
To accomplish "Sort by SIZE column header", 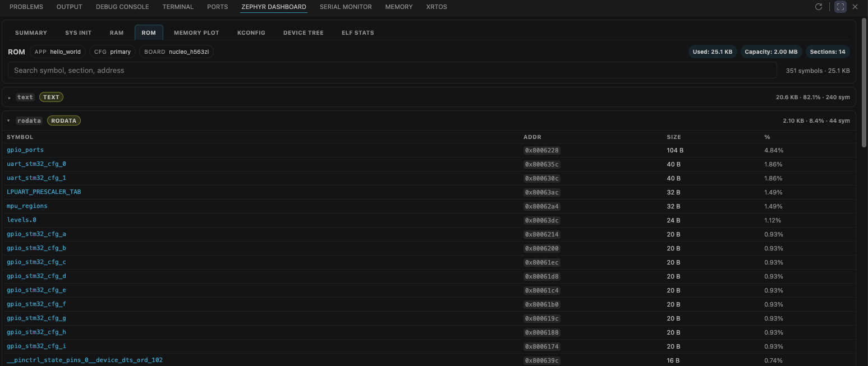I will coord(674,137).
